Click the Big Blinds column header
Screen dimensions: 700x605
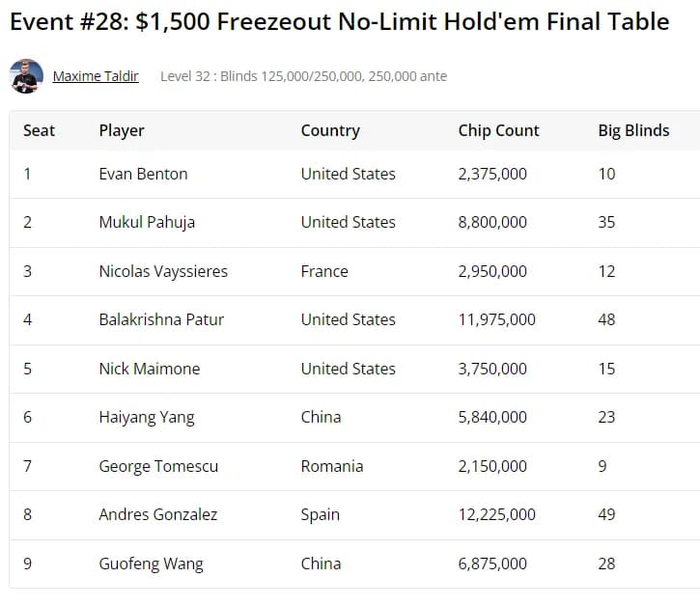click(x=633, y=130)
